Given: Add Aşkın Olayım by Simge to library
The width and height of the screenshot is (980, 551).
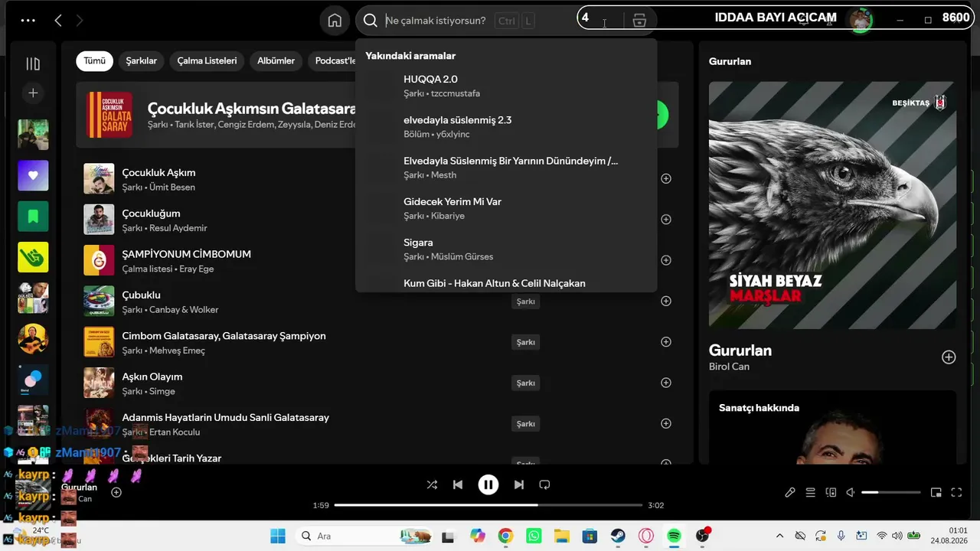Looking at the screenshot, I should pos(666,383).
